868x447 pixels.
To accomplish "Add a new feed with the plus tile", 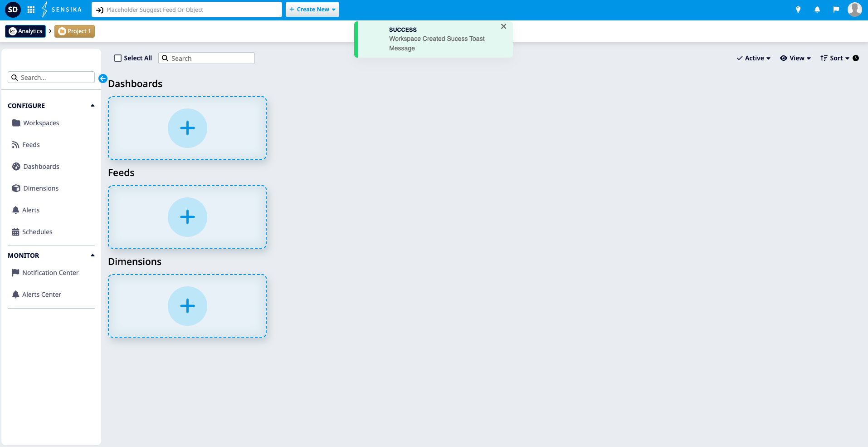I will (187, 217).
